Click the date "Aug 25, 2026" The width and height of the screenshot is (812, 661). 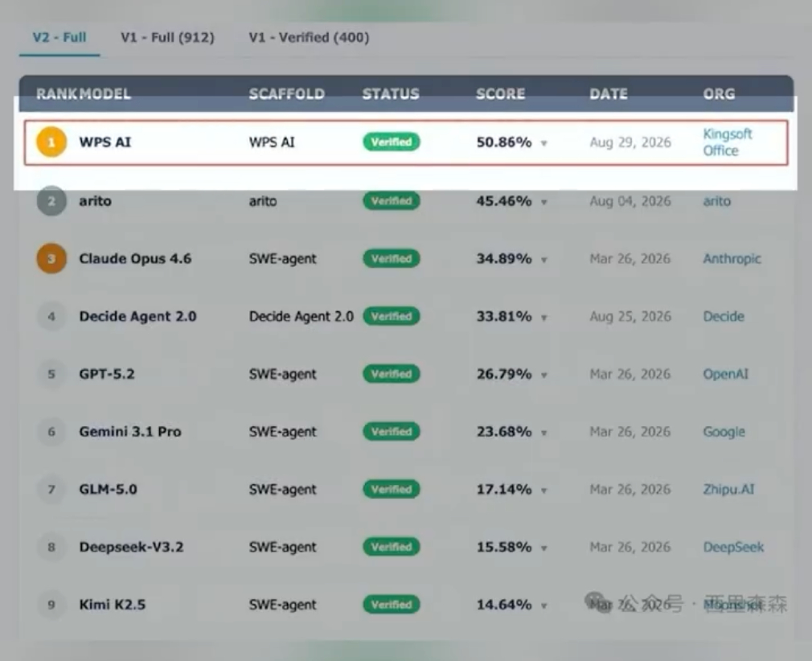(630, 316)
